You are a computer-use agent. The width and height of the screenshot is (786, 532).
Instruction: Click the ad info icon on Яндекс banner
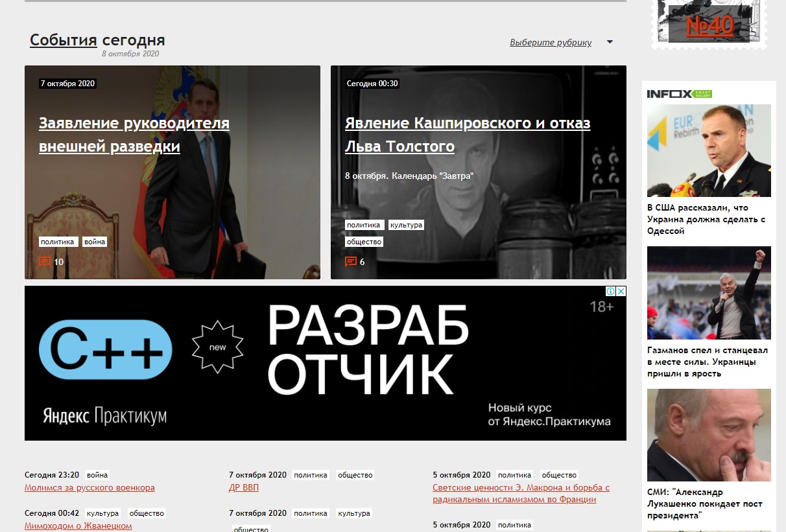611,292
